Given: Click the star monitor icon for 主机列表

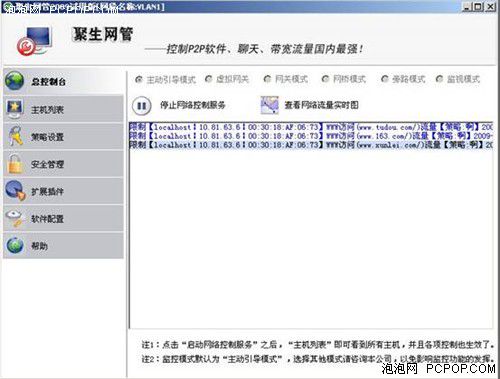Looking at the screenshot, I should (15, 109).
